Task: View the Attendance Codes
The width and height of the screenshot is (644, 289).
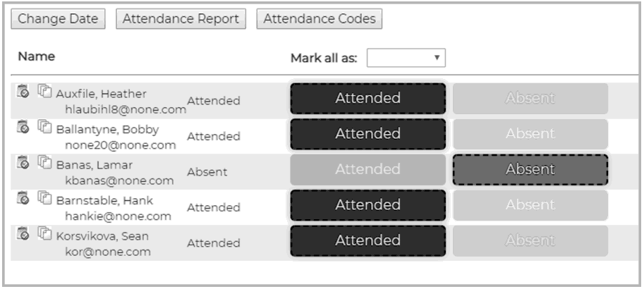Action: (319, 19)
